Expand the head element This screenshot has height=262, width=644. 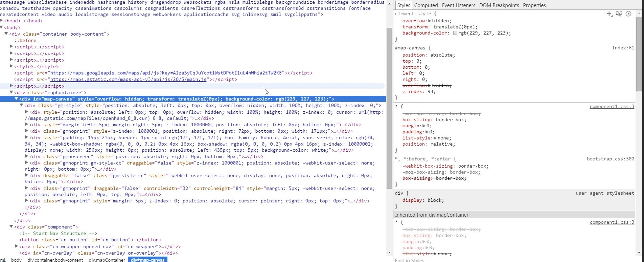click(2, 21)
